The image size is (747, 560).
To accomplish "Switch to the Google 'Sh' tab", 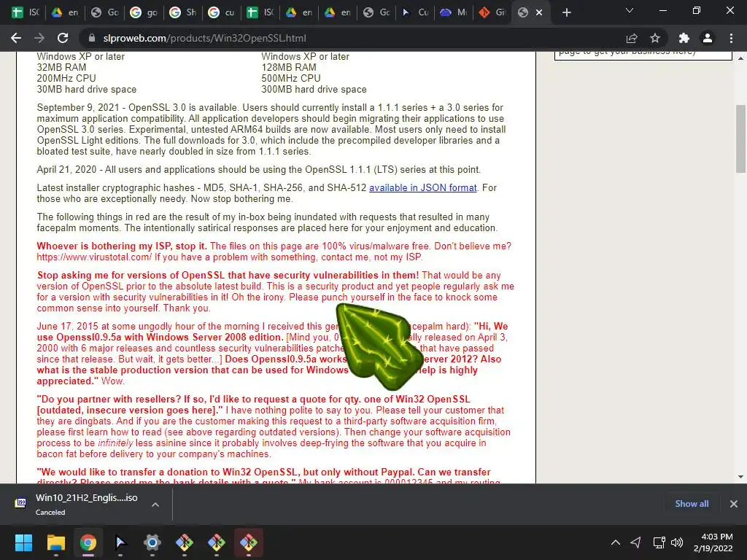I will 183,12.
